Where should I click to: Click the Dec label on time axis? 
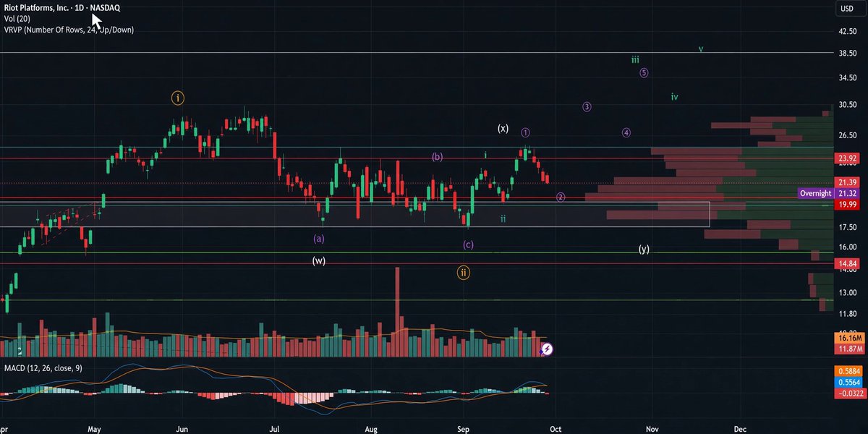[x=740, y=427]
